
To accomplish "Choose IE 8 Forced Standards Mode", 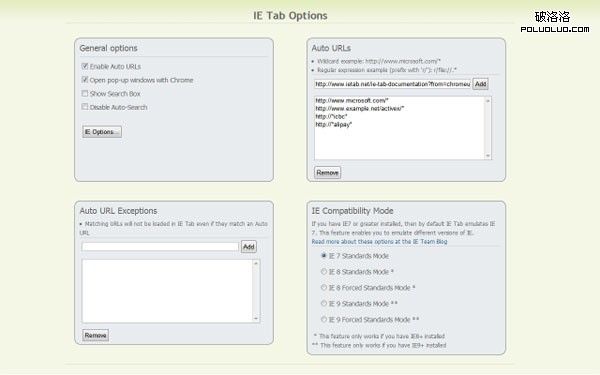I will tap(324, 287).
